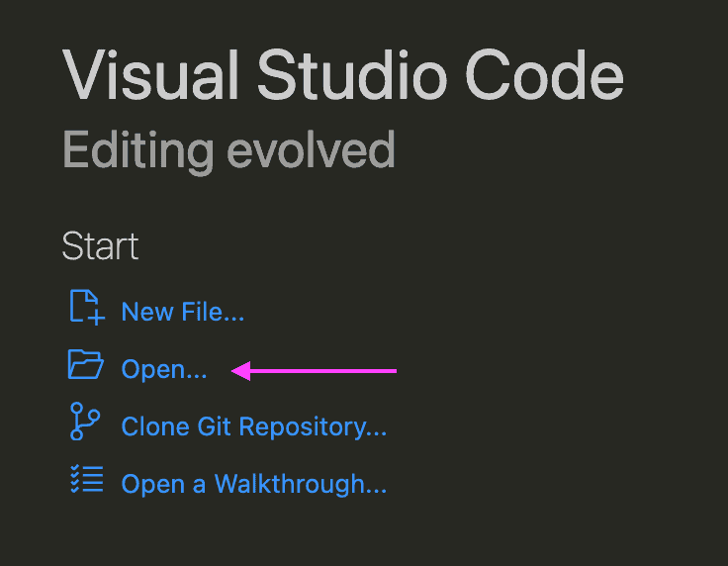Viewport: 728px width, 566px height.
Task: Select the New File... link
Action: 182,312
